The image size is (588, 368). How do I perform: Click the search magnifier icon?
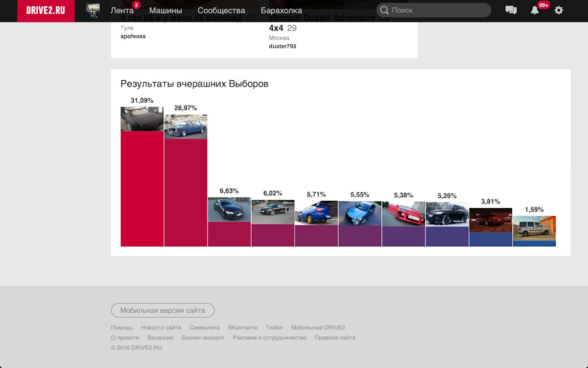[x=384, y=10]
